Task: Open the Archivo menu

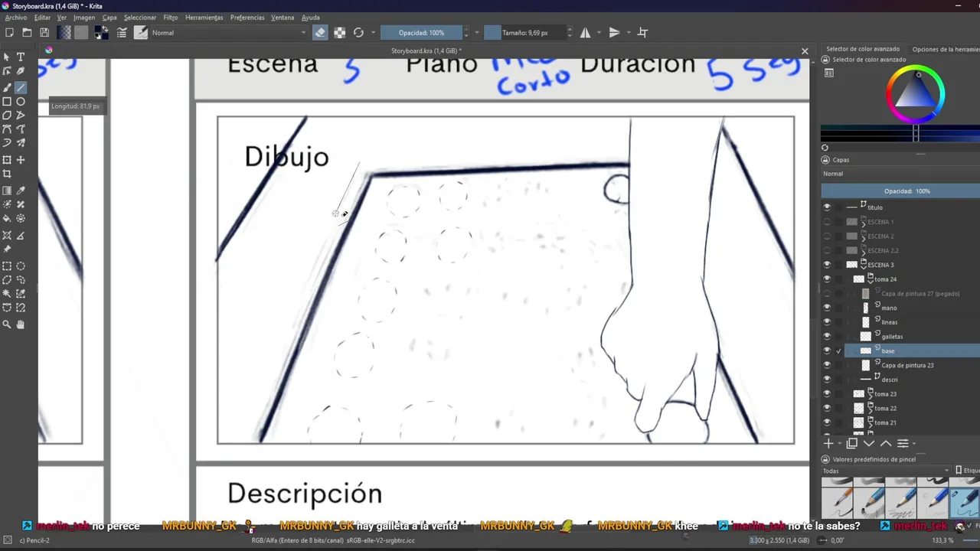Action: click(16, 18)
